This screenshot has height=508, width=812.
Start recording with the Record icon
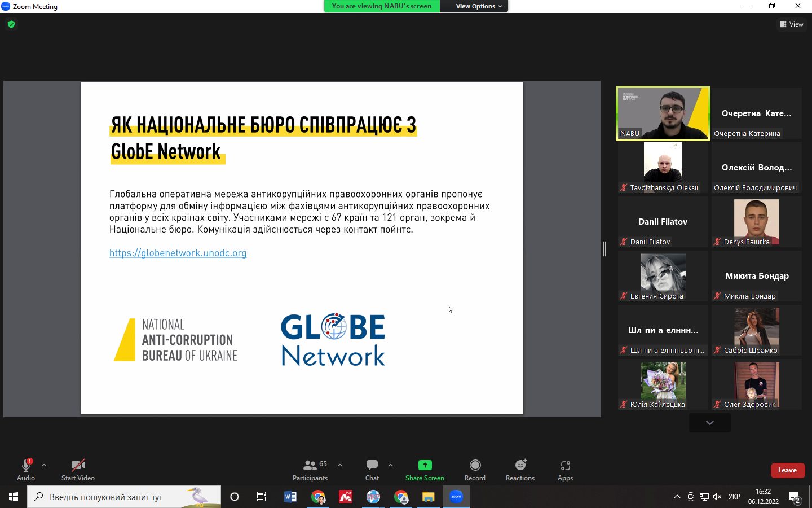tap(475, 465)
